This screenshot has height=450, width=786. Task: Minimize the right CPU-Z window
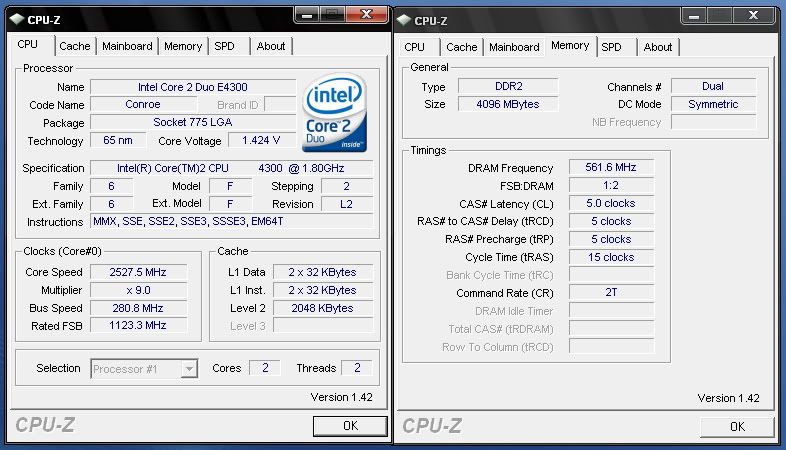pos(694,16)
